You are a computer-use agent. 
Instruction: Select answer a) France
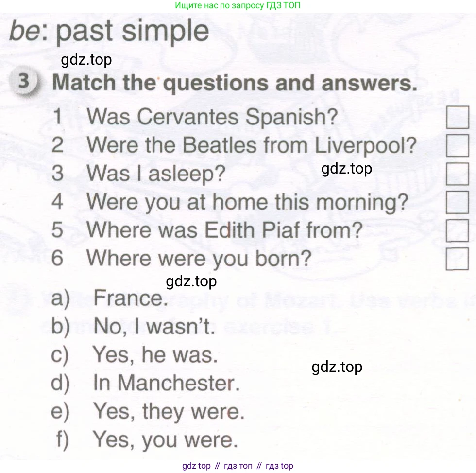tap(110, 298)
